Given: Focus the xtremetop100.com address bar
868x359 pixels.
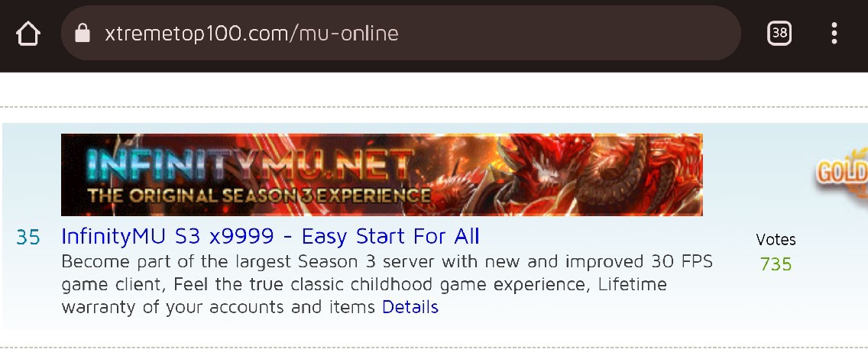Looking at the screenshot, I should 401,33.
